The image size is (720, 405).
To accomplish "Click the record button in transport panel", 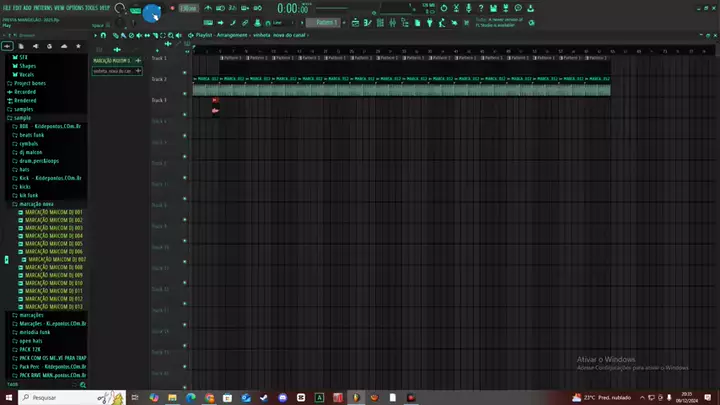I will (x=172, y=8).
